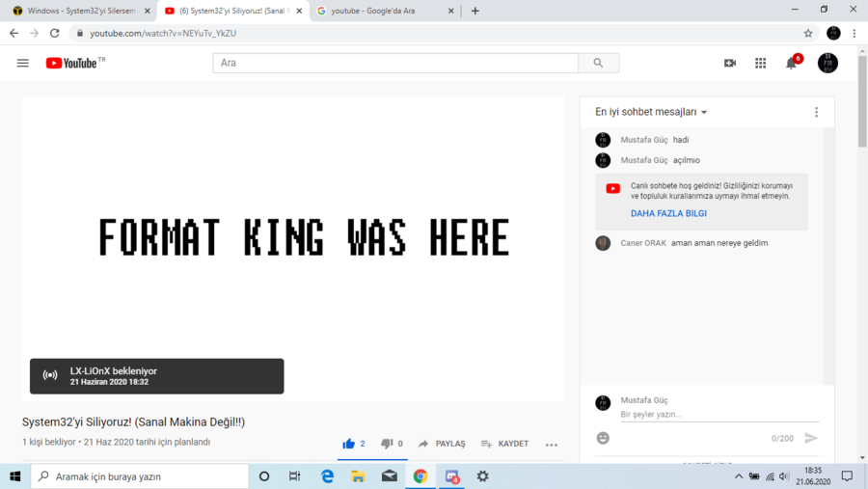Click the taskbar search box 'Aramak için buraya yazın'
868x489 pixels.
click(140, 476)
